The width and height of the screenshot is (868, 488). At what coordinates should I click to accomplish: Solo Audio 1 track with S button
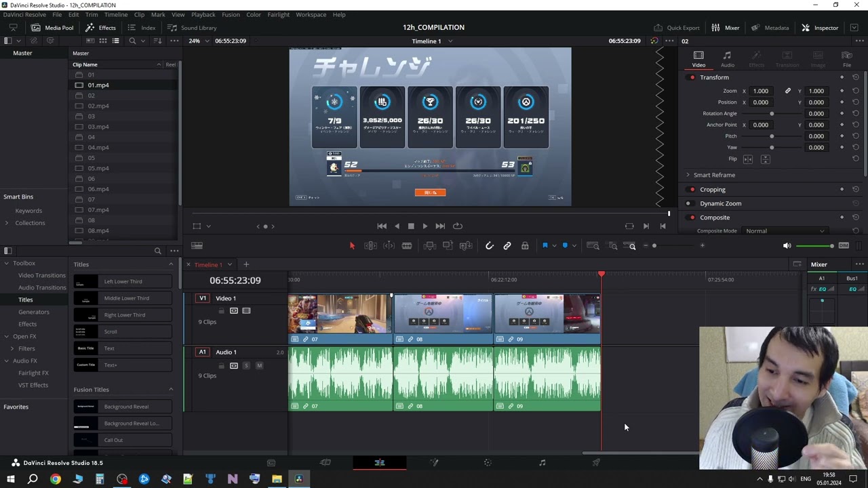(x=246, y=366)
